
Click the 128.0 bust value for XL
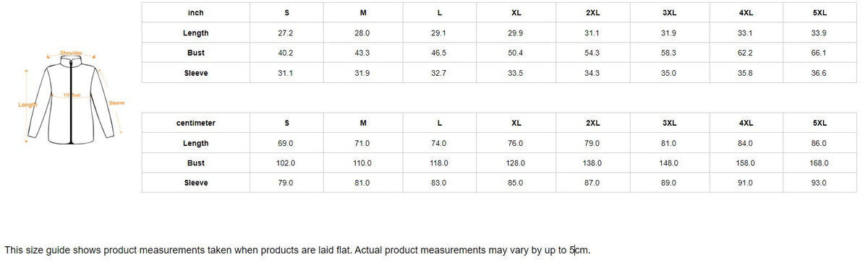coord(516,163)
